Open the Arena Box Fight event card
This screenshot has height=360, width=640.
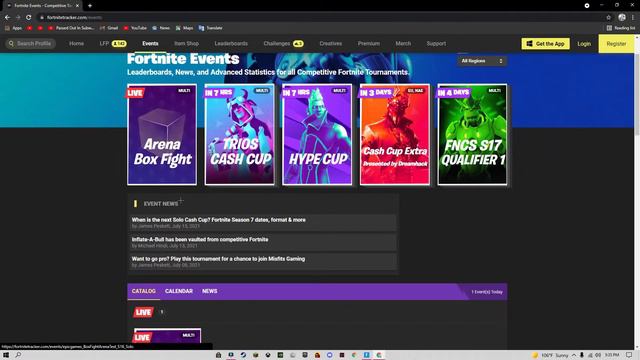click(162, 134)
